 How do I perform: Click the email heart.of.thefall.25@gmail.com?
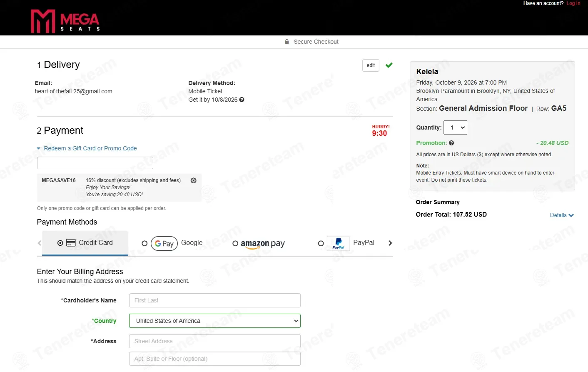(74, 91)
